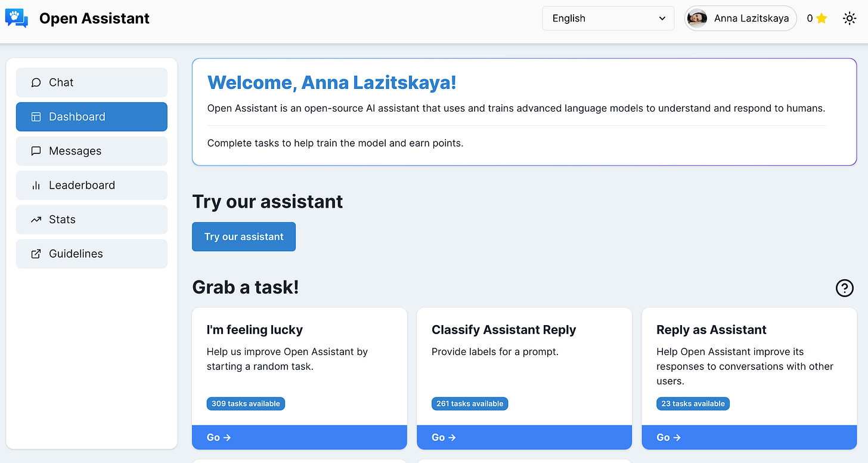Screen dimensions: 868x463
Task: Click the external link icon beside Guidelines
Action: click(36, 254)
